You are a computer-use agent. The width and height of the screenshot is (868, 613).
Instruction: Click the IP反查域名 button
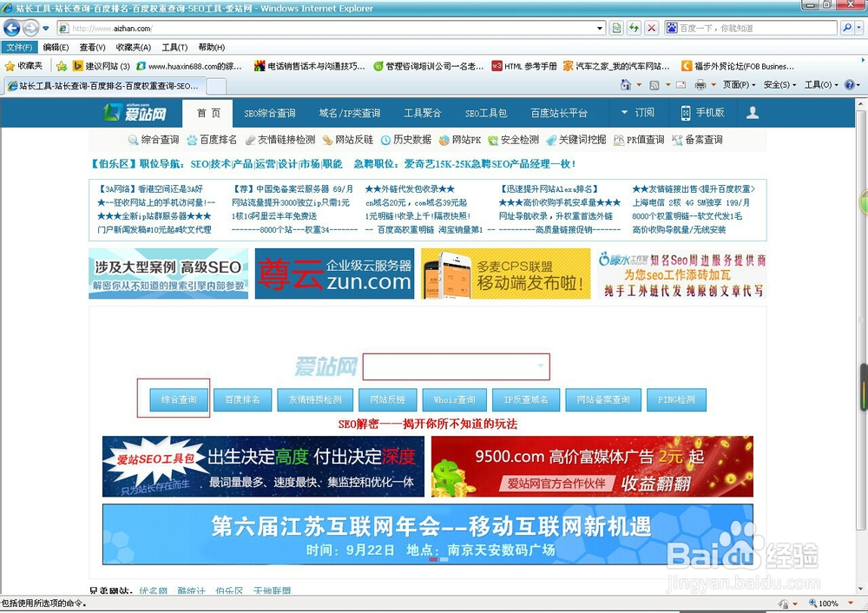tap(526, 399)
